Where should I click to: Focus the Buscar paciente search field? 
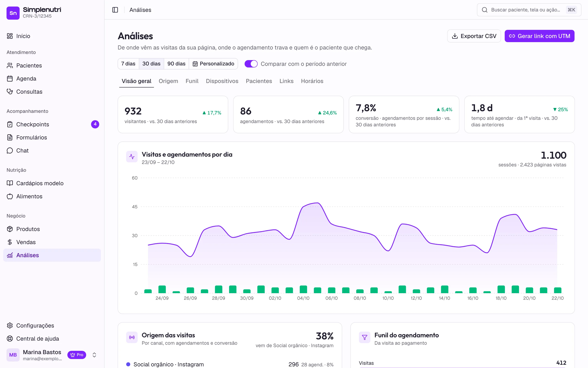pos(529,10)
